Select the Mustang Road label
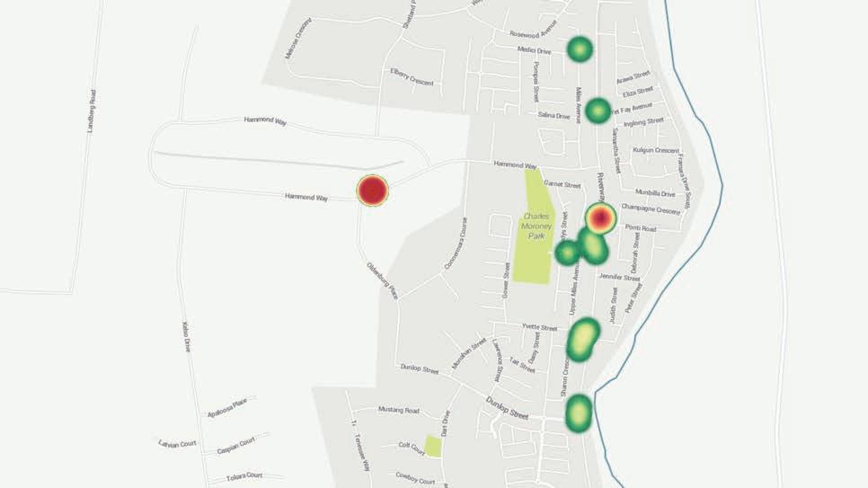This screenshot has height=488, width=868. (x=399, y=410)
